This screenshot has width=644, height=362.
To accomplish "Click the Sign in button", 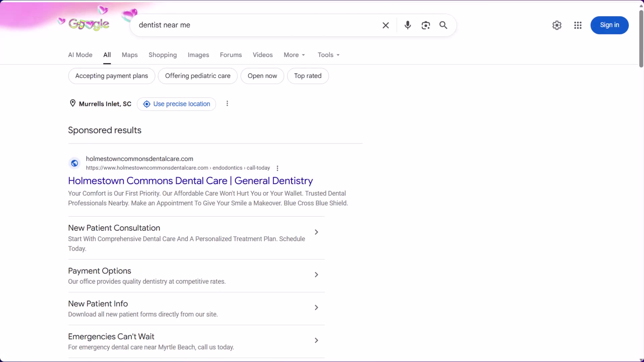I will 609,25.
